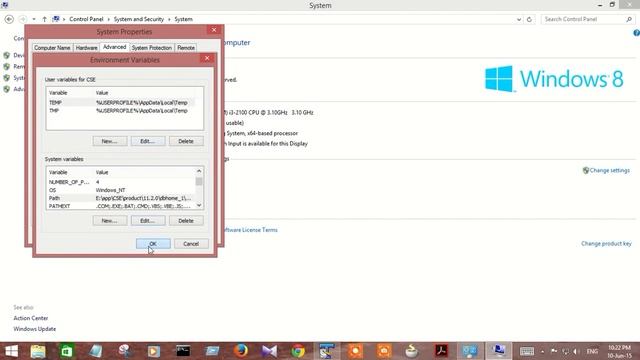640x360 pixels.
Task: Click the System window taskbar icon
Action: coord(498,351)
